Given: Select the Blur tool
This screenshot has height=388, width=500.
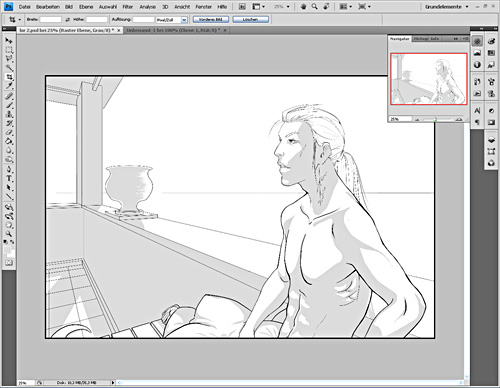Looking at the screenshot, I should coord(9,151).
